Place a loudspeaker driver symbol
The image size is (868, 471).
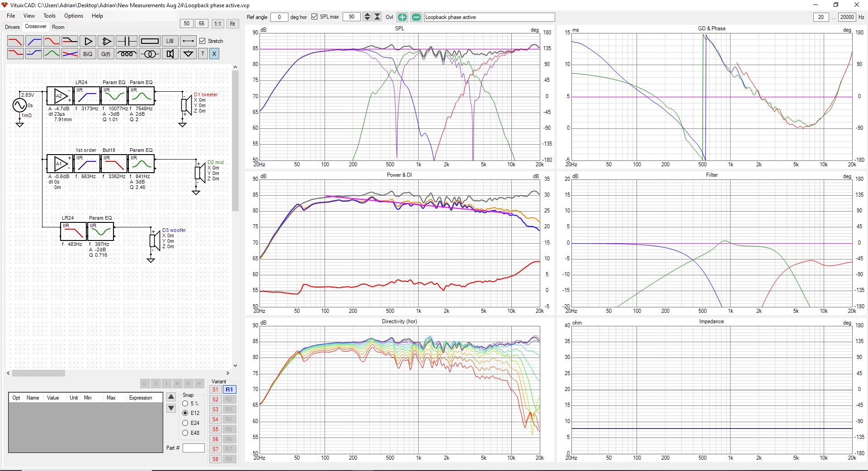170,54
